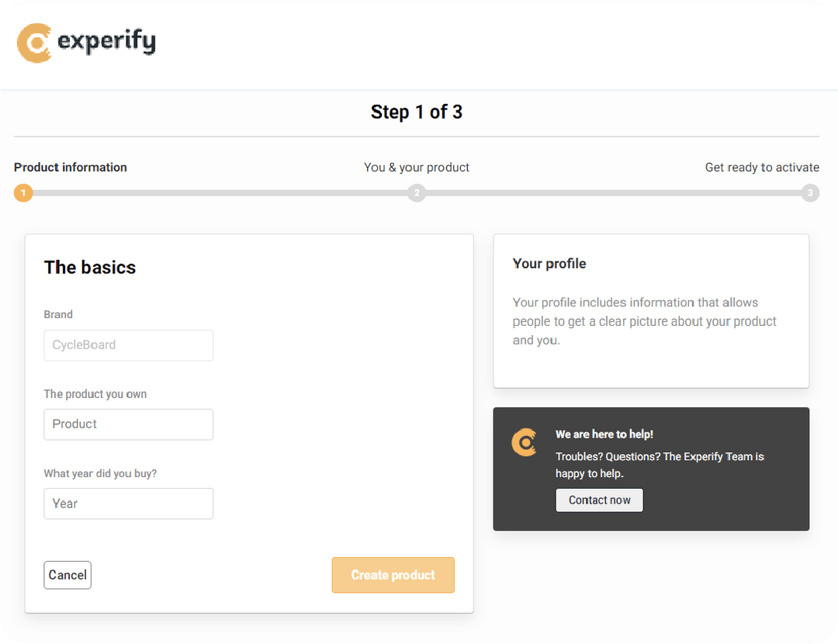Go to Get ready to activate step
Screen dimensions: 838x644
[762, 168]
